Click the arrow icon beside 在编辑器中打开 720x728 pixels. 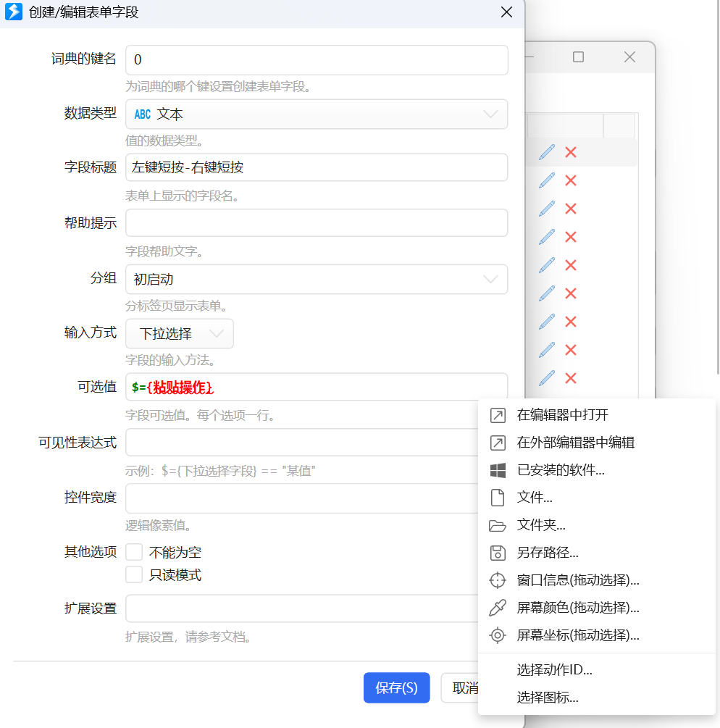coord(498,415)
